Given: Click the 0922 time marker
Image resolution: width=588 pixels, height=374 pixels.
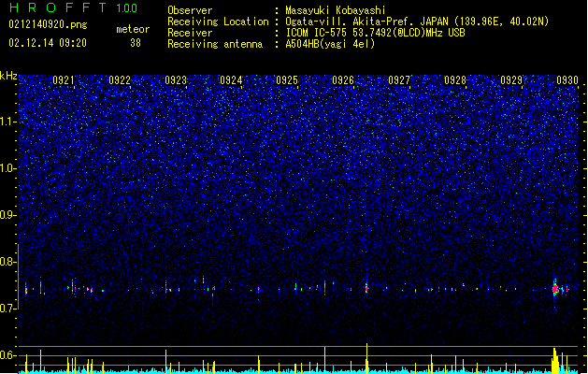Looking at the screenshot, I should (120, 80).
